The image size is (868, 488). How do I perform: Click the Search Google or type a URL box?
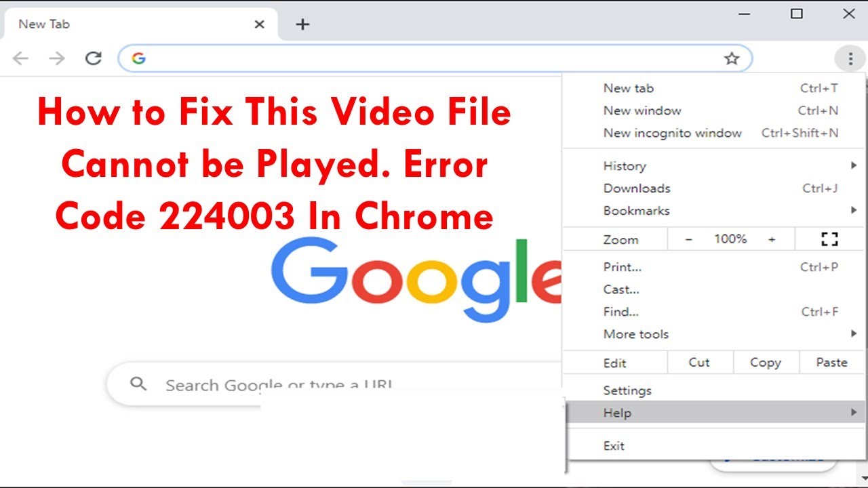336,384
